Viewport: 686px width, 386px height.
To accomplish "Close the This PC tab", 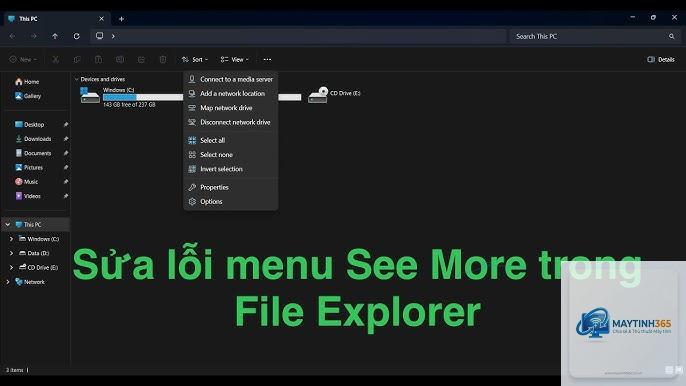I will pos(102,19).
